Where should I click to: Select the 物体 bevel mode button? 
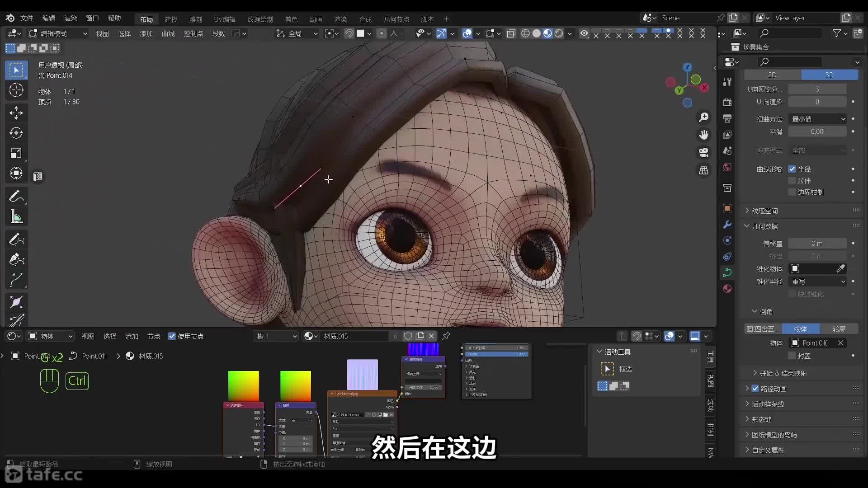801,329
